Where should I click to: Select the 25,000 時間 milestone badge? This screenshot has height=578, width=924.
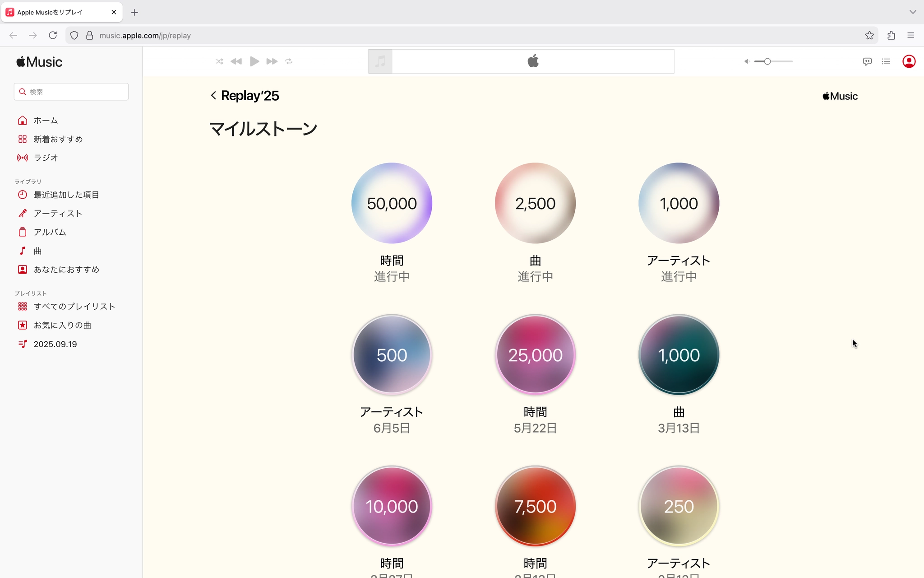click(535, 355)
